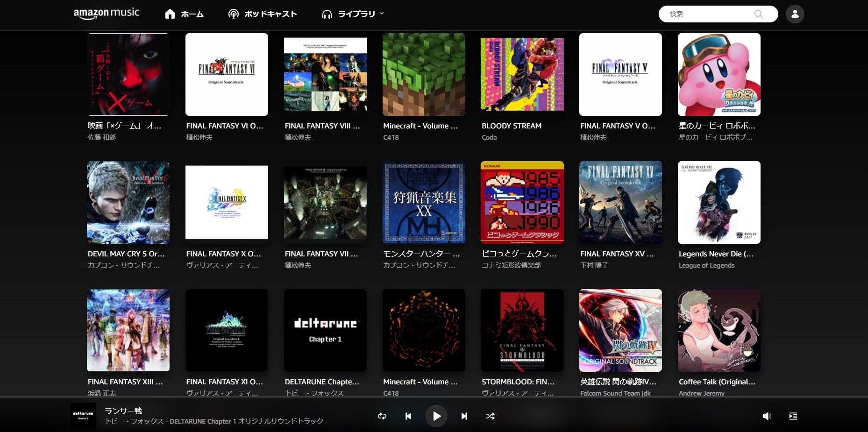Expand the ライブラリ (Library) dropdown
Screen dimensions: 868x432
coord(353,14)
